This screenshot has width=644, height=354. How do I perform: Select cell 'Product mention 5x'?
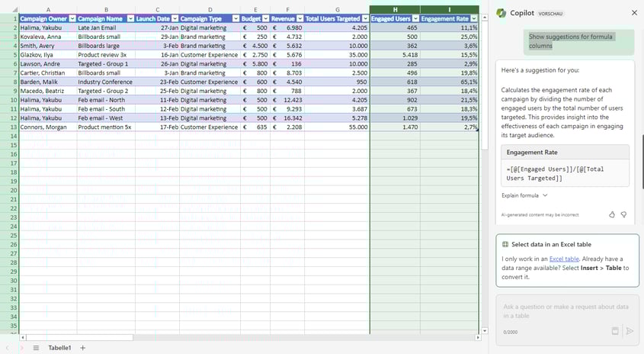coord(106,127)
